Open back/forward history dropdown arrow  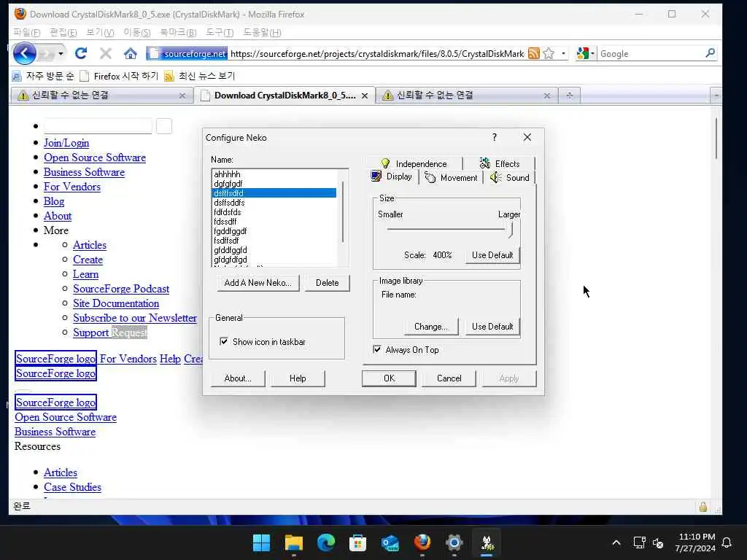(61, 53)
